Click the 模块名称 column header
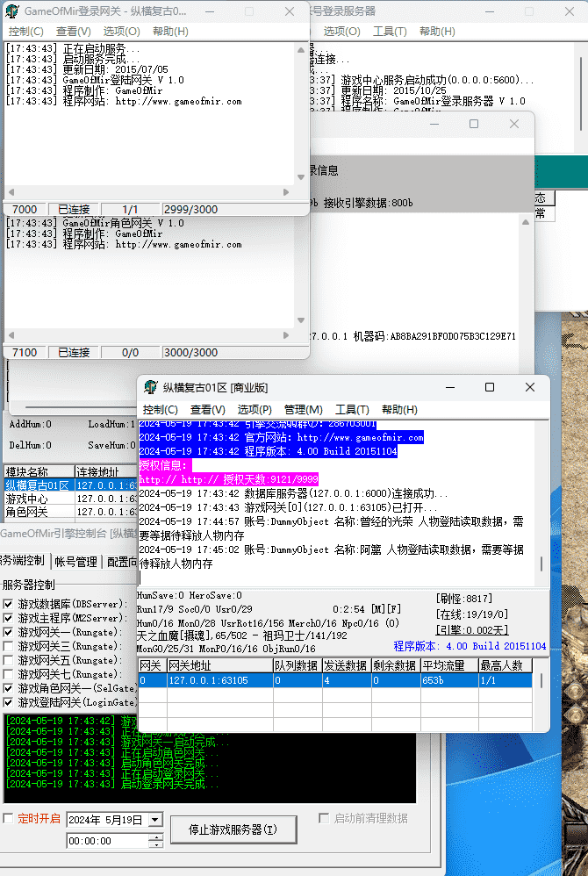588x876 pixels. tap(39, 472)
